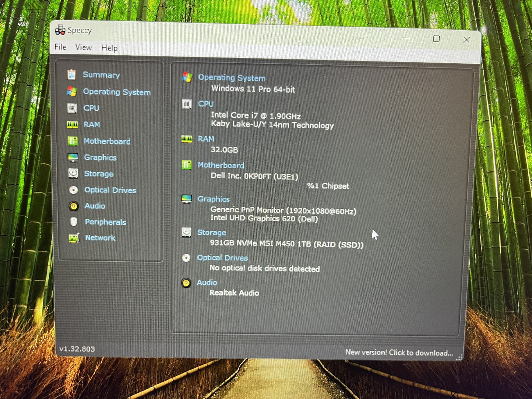
Task: Select Network in the sidebar
Action: coord(100,238)
